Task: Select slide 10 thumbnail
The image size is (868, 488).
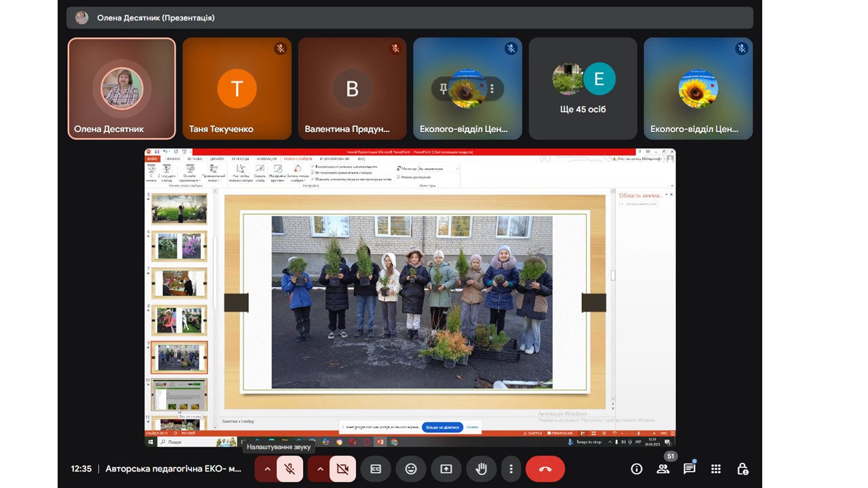Action: click(x=179, y=393)
